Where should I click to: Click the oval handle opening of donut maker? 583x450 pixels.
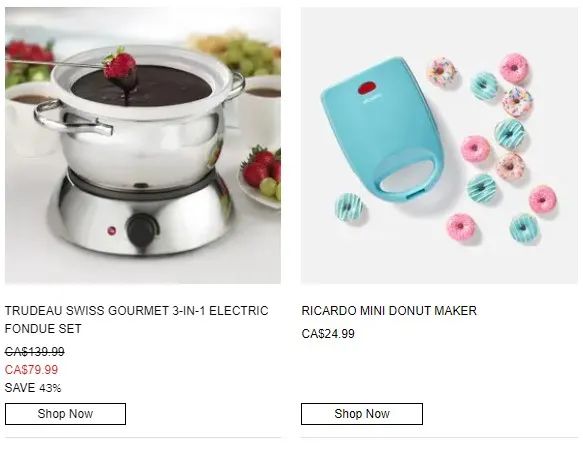pyautogui.click(x=408, y=176)
